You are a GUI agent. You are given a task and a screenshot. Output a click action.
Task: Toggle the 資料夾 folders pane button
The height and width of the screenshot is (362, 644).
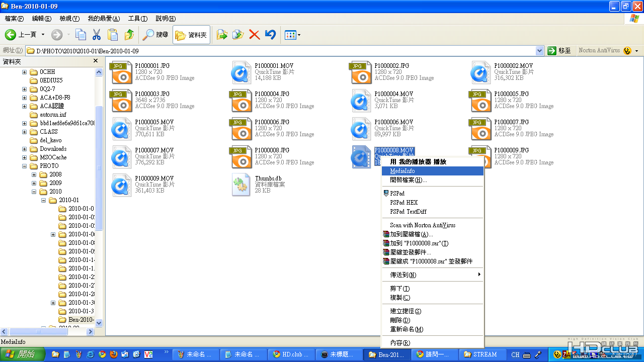click(x=192, y=35)
